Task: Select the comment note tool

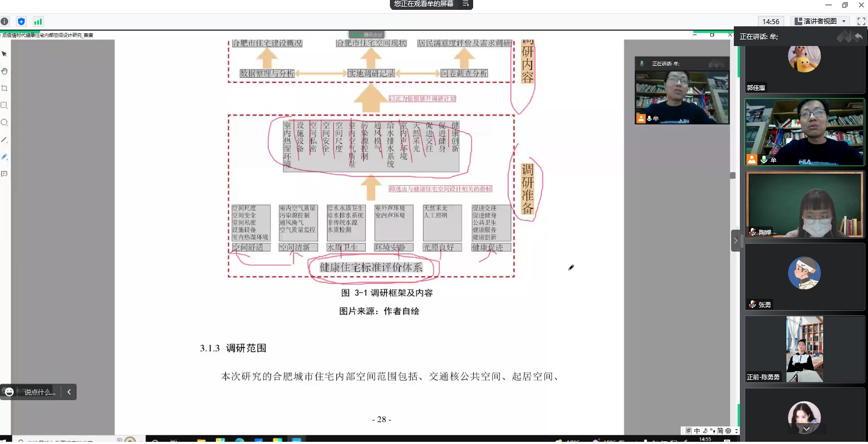Action: (4, 174)
